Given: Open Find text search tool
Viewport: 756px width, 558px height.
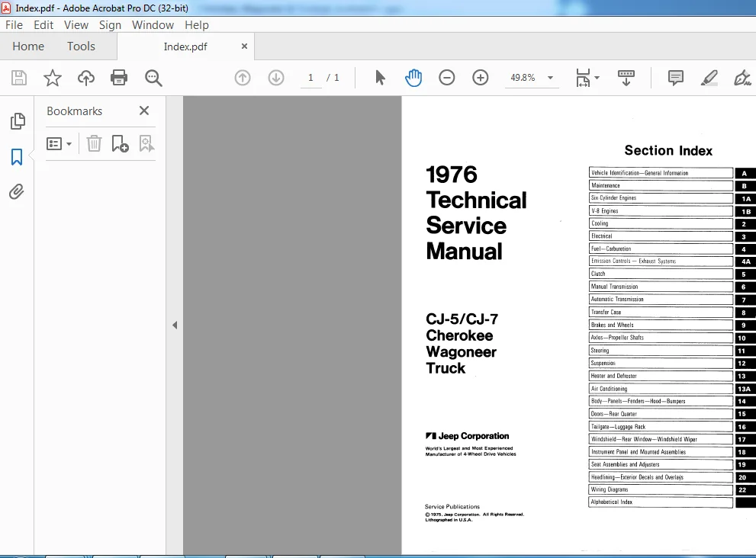Looking at the screenshot, I should pyautogui.click(x=153, y=78).
